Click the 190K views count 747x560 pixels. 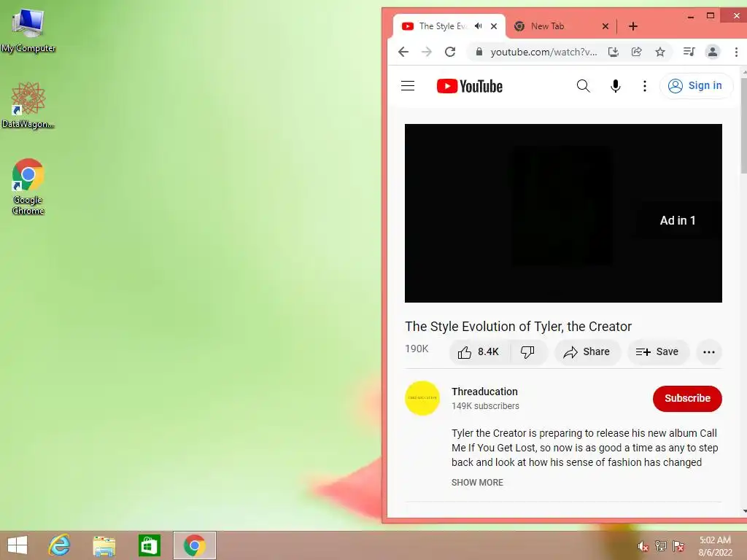click(x=417, y=349)
